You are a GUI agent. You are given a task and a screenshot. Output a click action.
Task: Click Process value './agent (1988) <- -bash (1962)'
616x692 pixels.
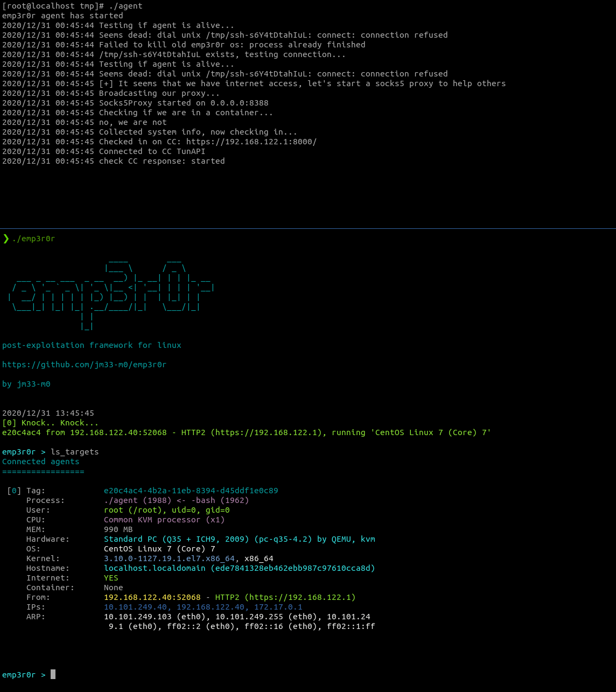click(177, 500)
